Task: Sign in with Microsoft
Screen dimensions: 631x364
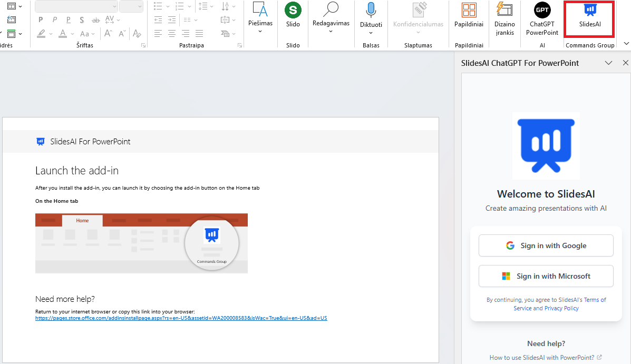Action: (x=546, y=276)
